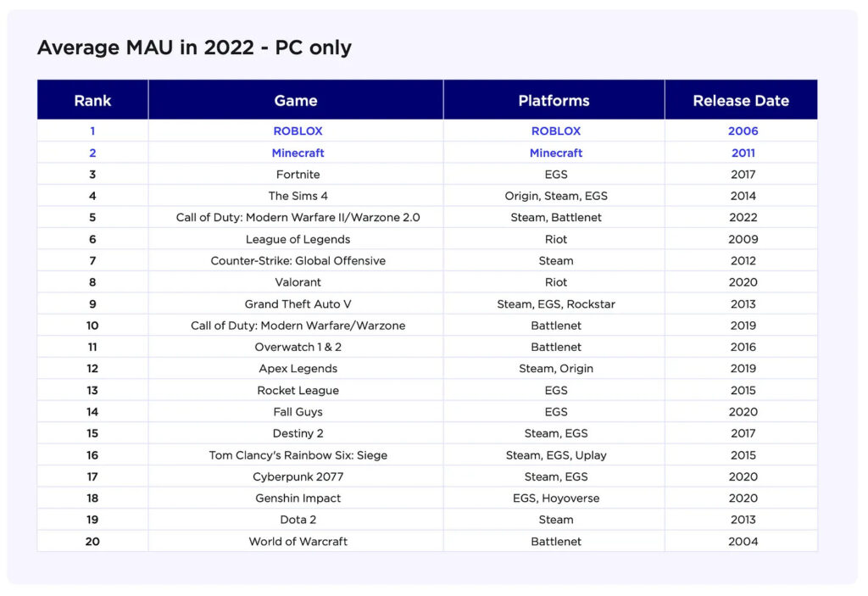Click the Cyberpunk 2077 cell
Image resolution: width=868 pixels, height=596 pixels.
tap(298, 476)
